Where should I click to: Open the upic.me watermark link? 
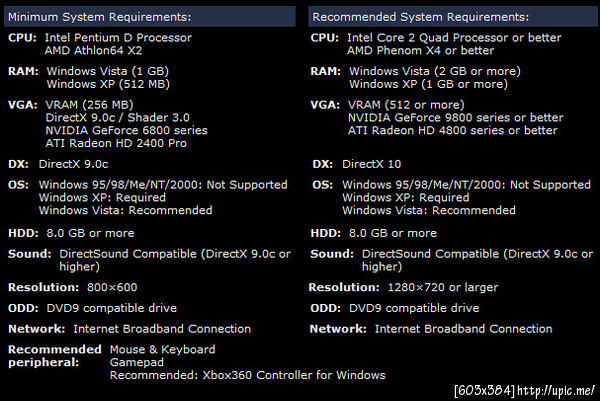coord(556,391)
